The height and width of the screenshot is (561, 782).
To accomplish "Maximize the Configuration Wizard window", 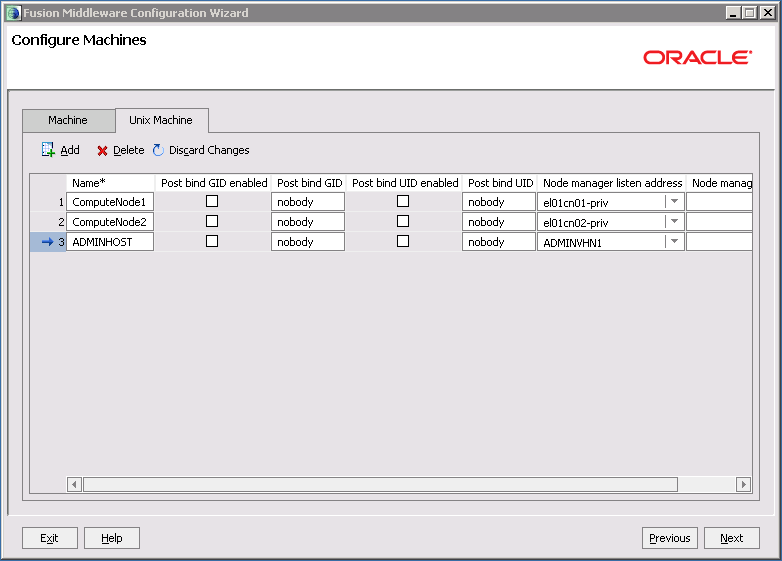I will (750, 13).
